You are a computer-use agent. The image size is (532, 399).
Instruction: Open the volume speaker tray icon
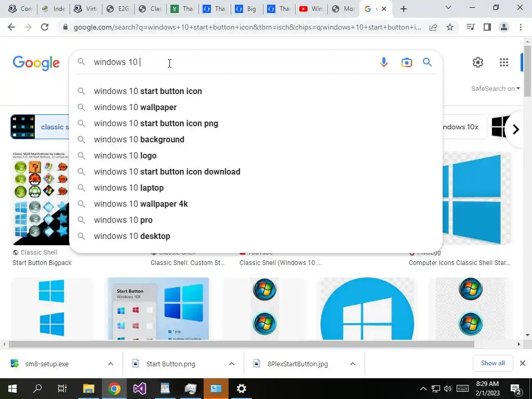tap(448, 389)
